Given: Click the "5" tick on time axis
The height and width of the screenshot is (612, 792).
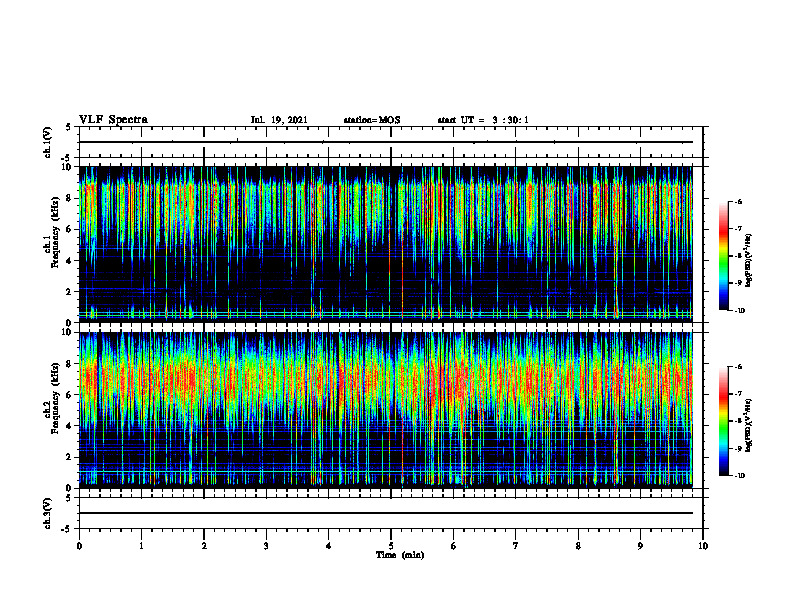Looking at the screenshot, I should pyautogui.click(x=391, y=546).
